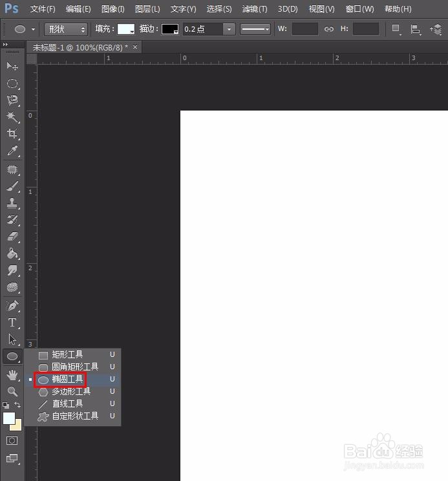
Task: Open the stroke line style dropdown
Action: (x=255, y=29)
